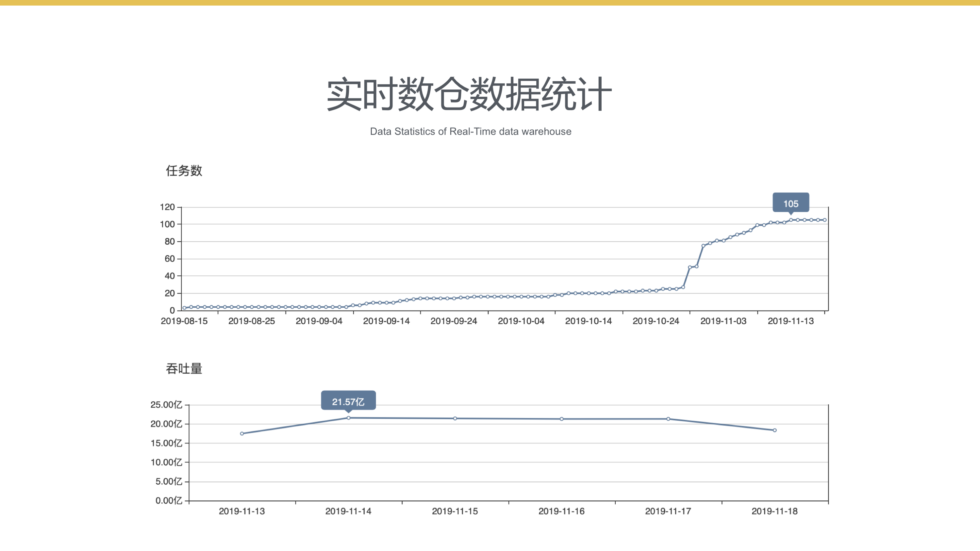Click the 2019-09-04 axis label
Screen dimensions: 980x551
point(319,321)
